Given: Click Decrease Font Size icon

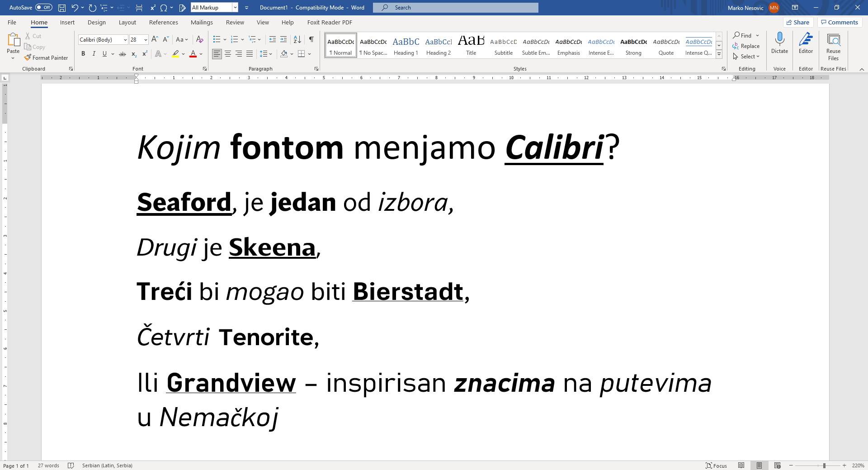Looking at the screenshot, I should 166,39.
